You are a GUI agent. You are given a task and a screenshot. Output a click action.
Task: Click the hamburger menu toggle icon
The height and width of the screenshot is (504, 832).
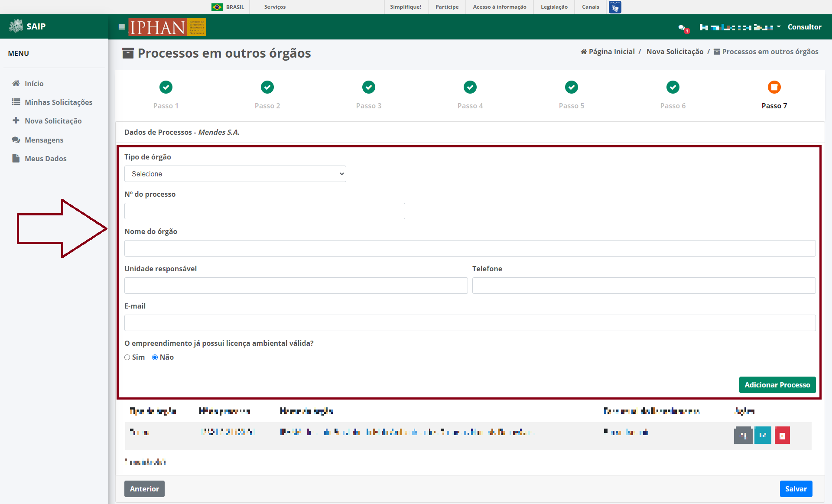click(122, 27)
